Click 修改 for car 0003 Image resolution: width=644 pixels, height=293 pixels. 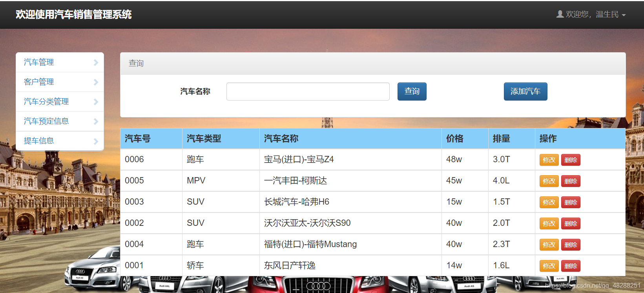coord(549,202)
